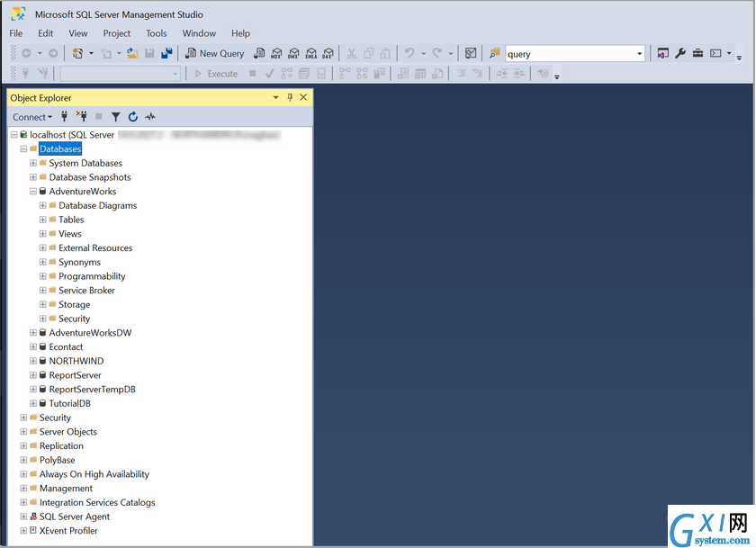Expand the SQL Server Agent node
The image size is (756, 548).
(23, 517)
